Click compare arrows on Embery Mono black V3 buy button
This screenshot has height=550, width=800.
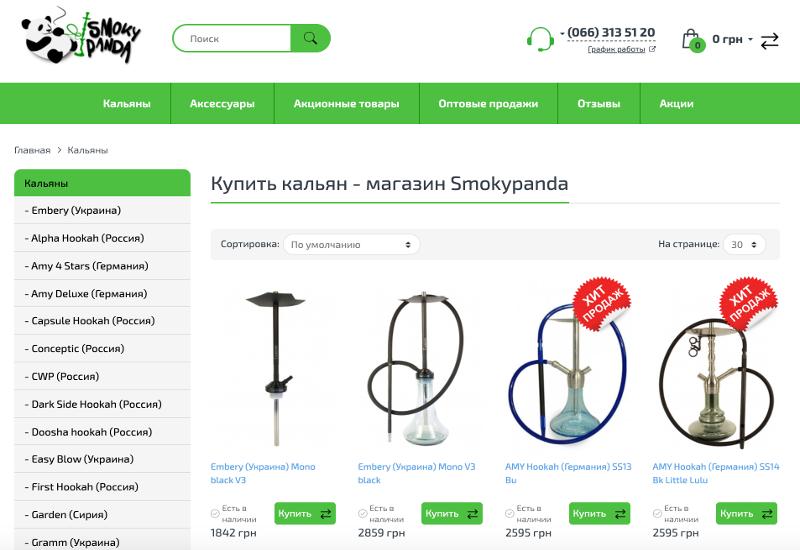click(x=326, y=514)
